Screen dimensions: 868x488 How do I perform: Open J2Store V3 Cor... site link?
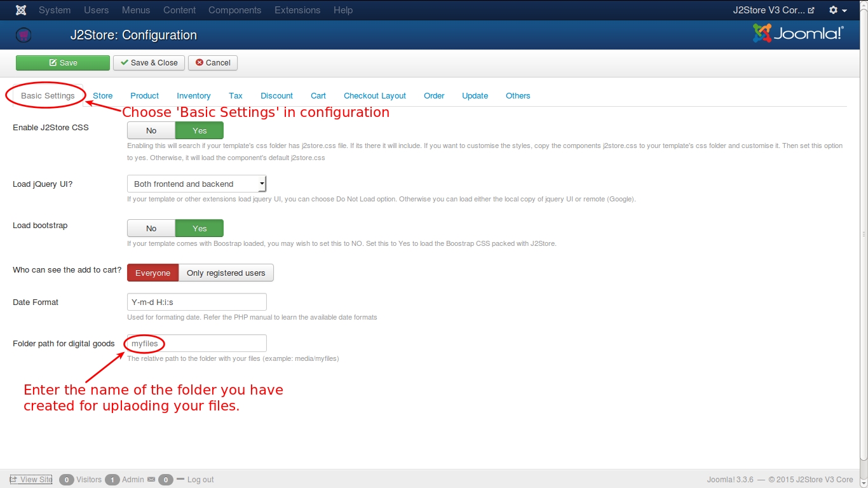[773, 10]
